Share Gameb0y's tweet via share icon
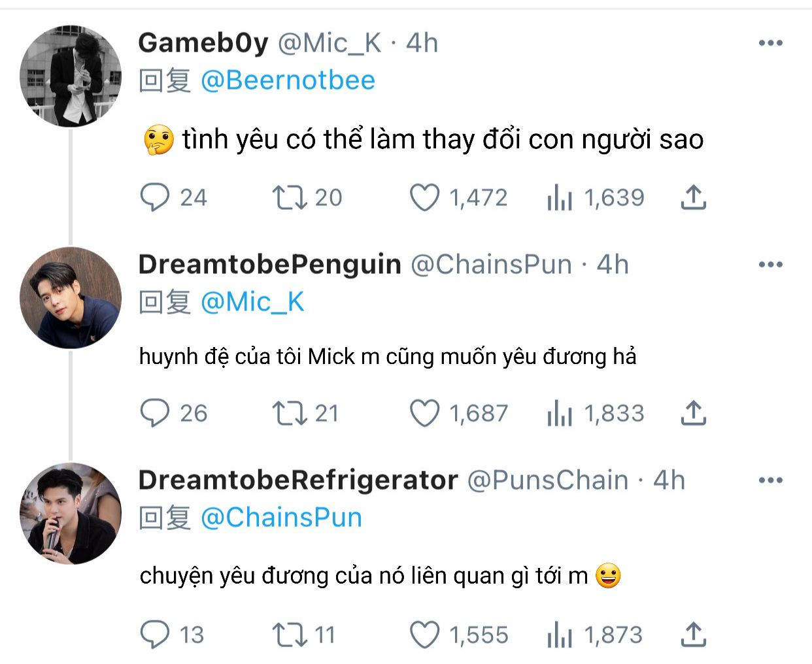 click(693, 197)
